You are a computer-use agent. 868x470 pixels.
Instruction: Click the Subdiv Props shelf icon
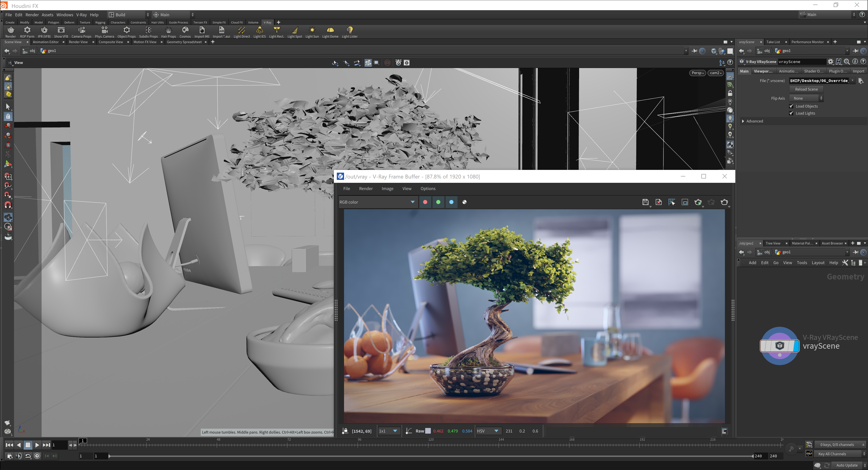point(148,32)
